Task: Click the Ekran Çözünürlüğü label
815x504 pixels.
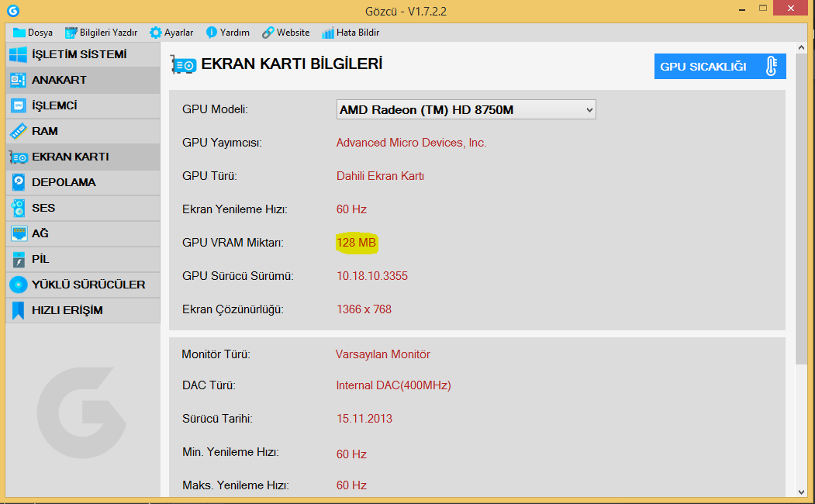Action: (x=233, y=309)
